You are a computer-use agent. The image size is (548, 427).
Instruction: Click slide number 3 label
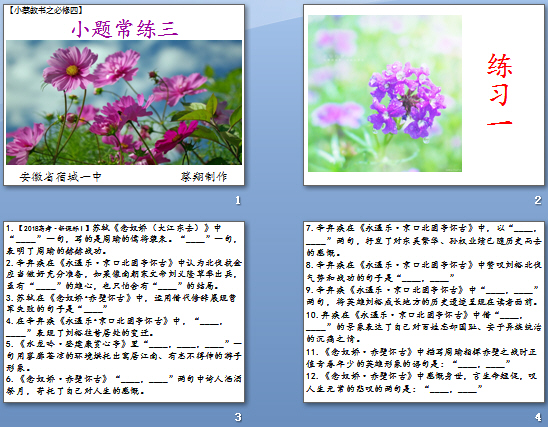pos(238,417)
